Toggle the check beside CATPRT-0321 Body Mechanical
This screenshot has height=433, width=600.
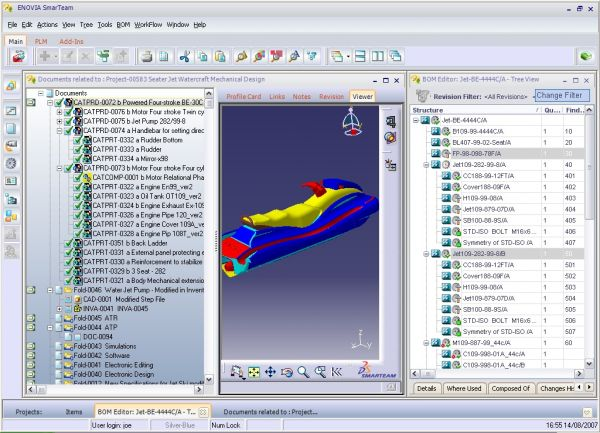pyautogui.click(x=68, y=281)
